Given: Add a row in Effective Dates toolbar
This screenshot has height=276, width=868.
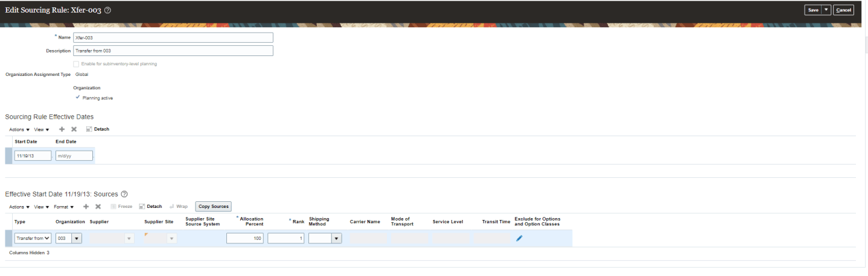Looking at the screenshot, I should click(62, 129).
